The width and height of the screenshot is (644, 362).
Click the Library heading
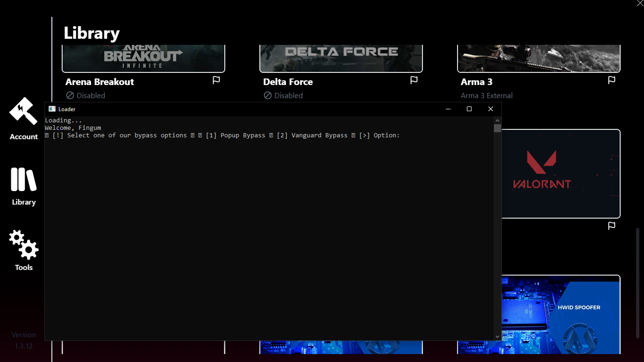[x=92, y=33]
